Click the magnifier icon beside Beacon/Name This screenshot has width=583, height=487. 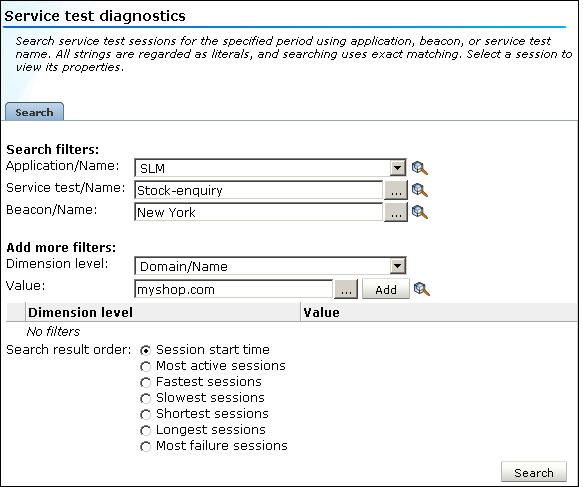[x=420, y=212]
